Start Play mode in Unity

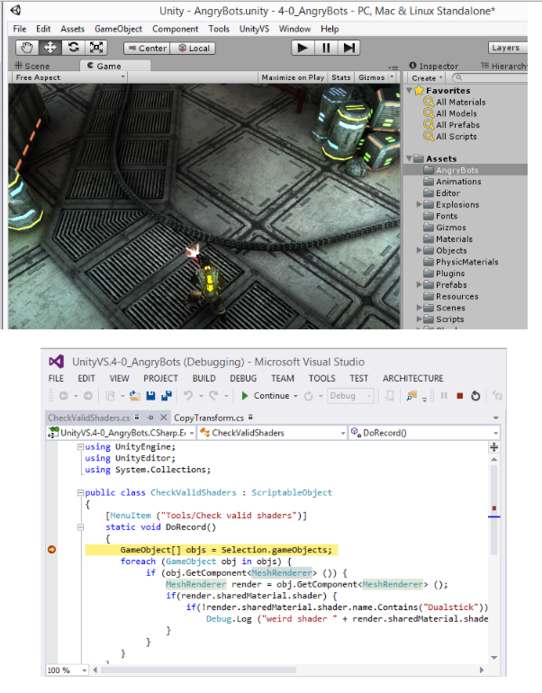point(303,47)
